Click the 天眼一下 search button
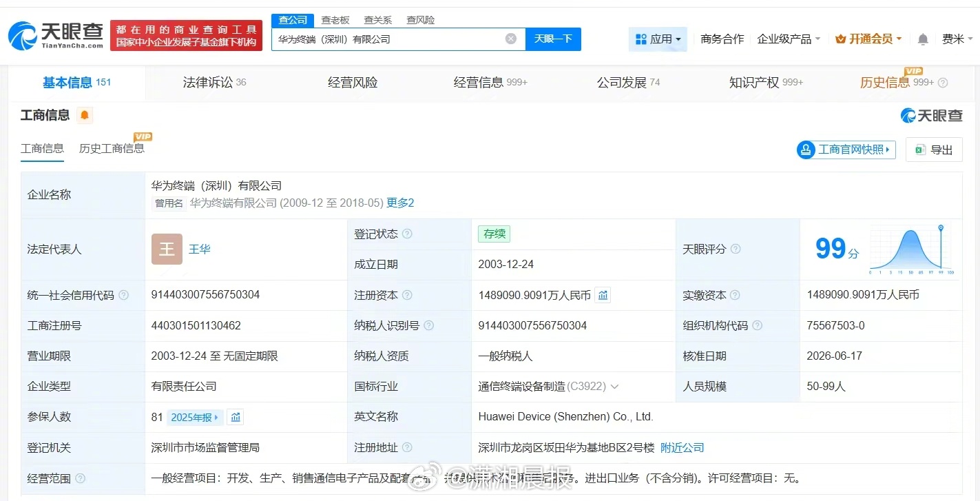 point(553,39)
